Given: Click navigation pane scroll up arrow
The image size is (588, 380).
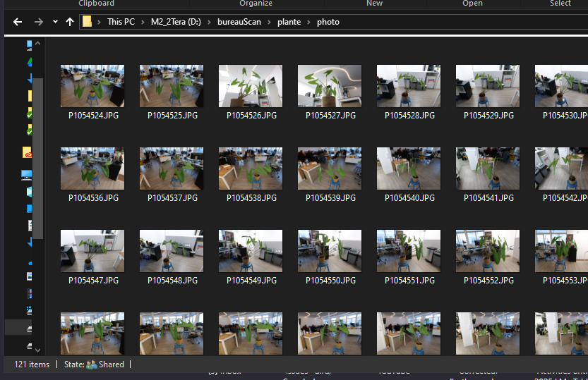Looking at the screenshot, I should pyautogui.click(x=37, y=44).
